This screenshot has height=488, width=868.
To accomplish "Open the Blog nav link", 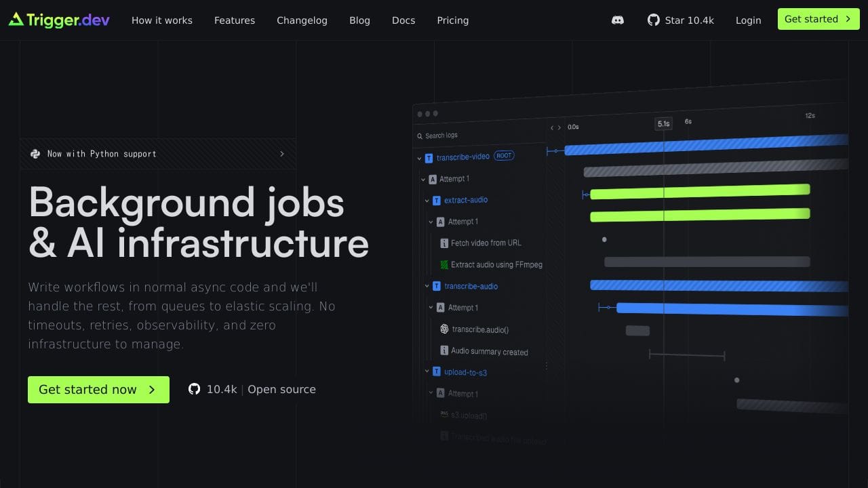I will [x=359, y=20].
